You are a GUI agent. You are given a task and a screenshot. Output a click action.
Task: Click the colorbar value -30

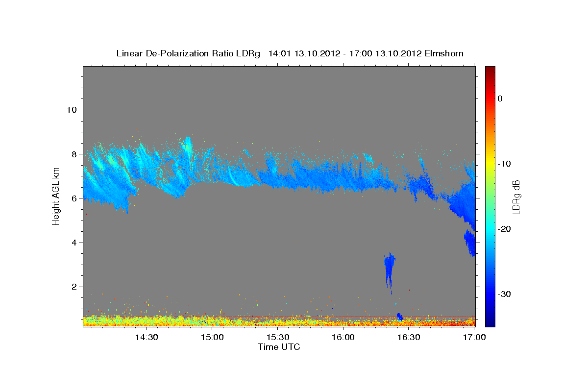pyautogui.click(x=504, y=294)
